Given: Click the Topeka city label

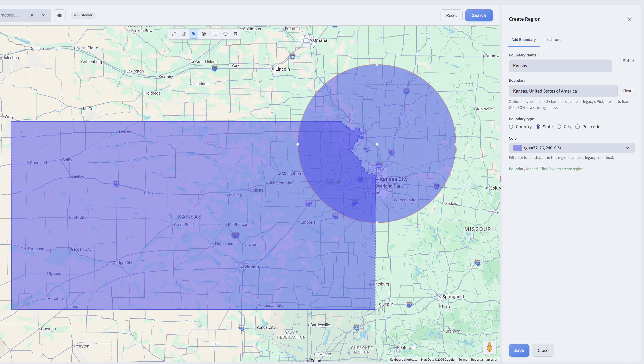Looking at the screenshot, I should [x=333, y=182].
